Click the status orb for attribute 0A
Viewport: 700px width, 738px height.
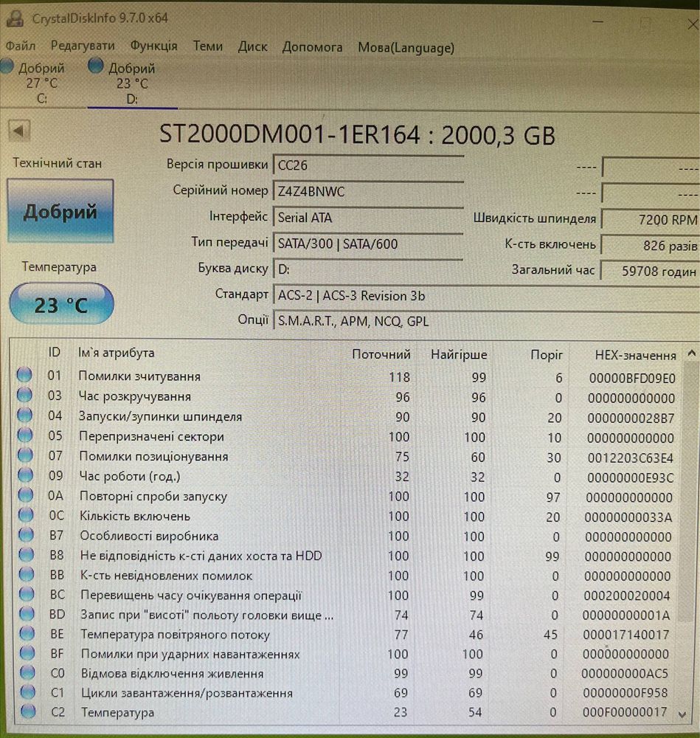point(25,494)
